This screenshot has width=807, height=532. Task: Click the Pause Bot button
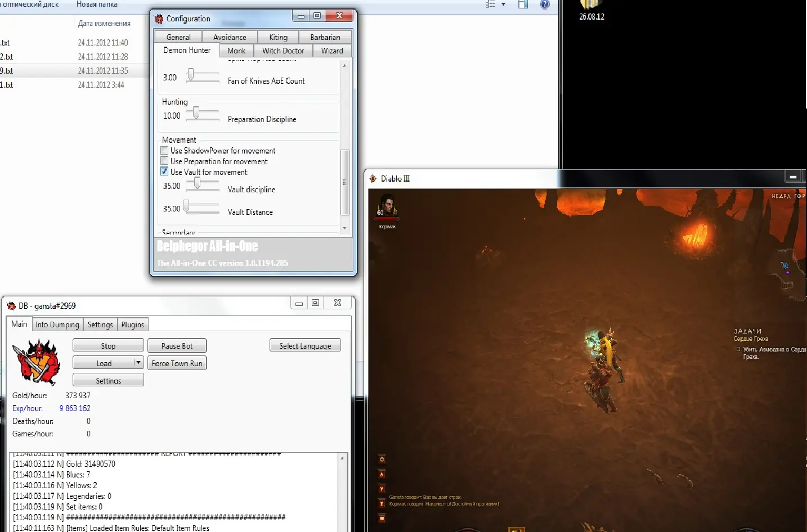point(177,346)
